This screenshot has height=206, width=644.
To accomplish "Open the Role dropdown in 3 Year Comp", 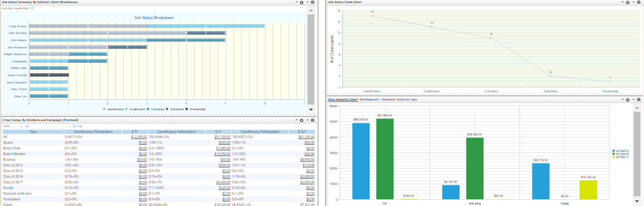I will pos(12,126).
